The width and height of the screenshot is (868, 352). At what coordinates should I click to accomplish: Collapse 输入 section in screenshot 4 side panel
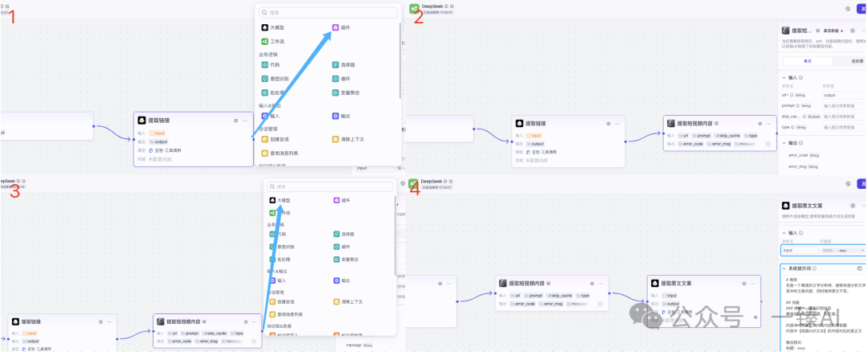(x=784, y=233)
